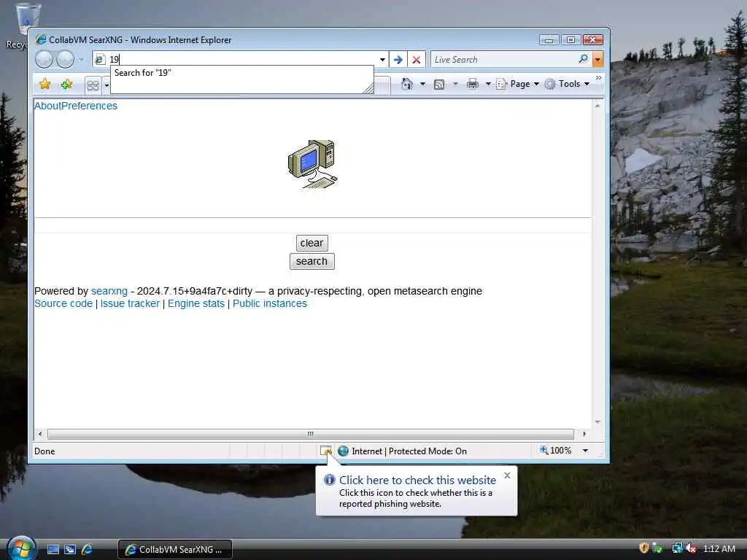
Task: Click the network status tray icon
Action: pos(677,548)
